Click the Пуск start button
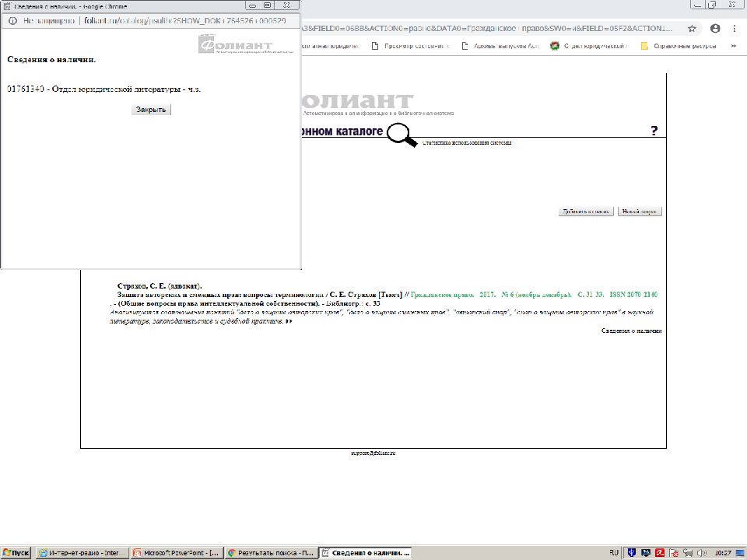The width and height of the screenshot is (747, 560). pyautogui.click(x=16, y=552)
